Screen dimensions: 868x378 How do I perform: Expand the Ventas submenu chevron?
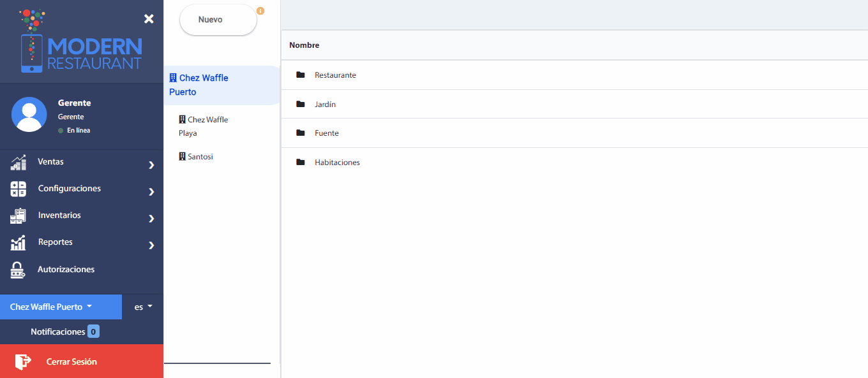(x=151, y=165)
